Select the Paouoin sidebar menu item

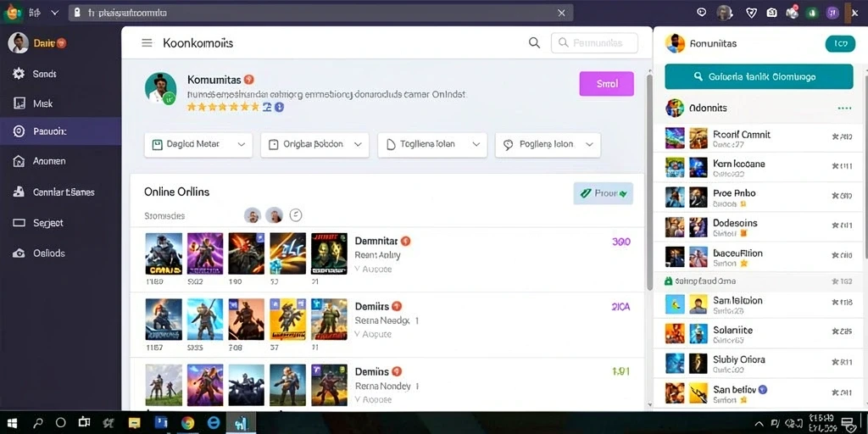tap(61, 131)
